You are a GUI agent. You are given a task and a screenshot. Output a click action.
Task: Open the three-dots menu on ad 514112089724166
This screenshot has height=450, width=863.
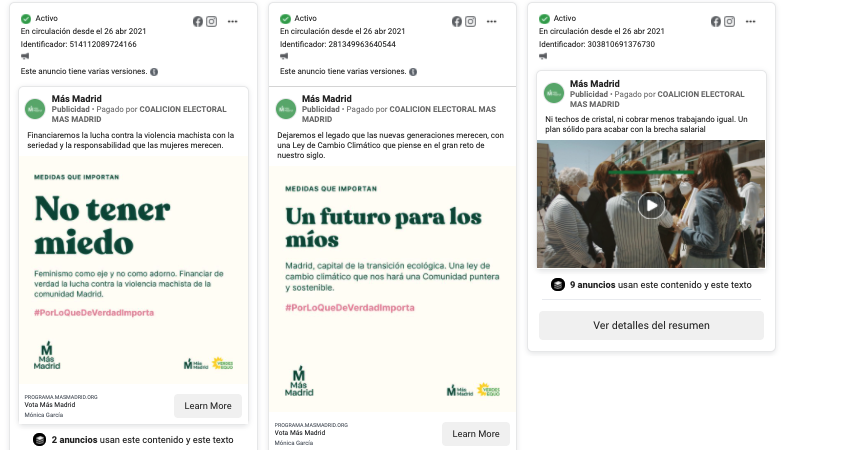coord(232,21)
